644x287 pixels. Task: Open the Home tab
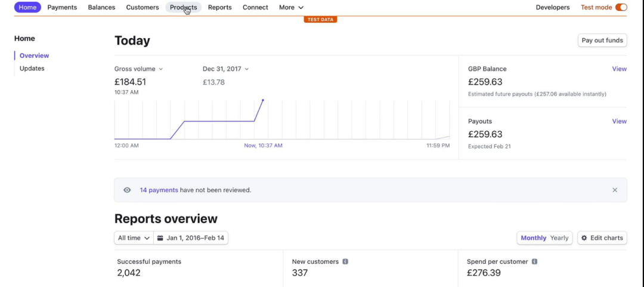[x=27, y=7]
